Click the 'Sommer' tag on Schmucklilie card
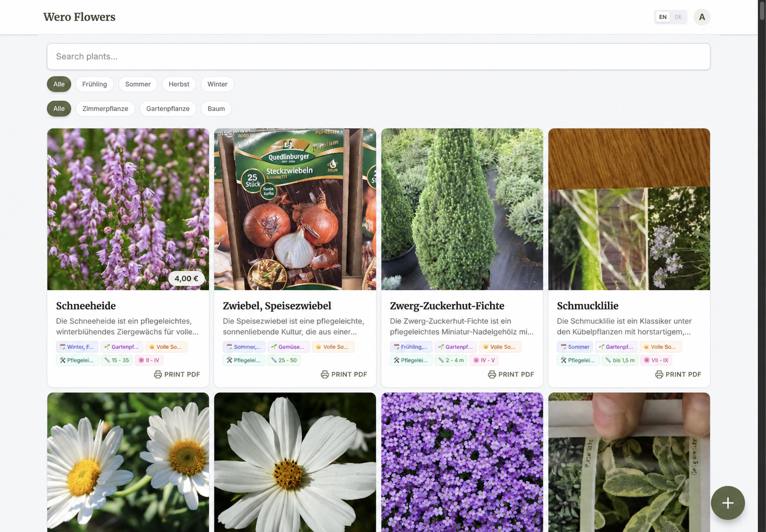 (575, 347)
